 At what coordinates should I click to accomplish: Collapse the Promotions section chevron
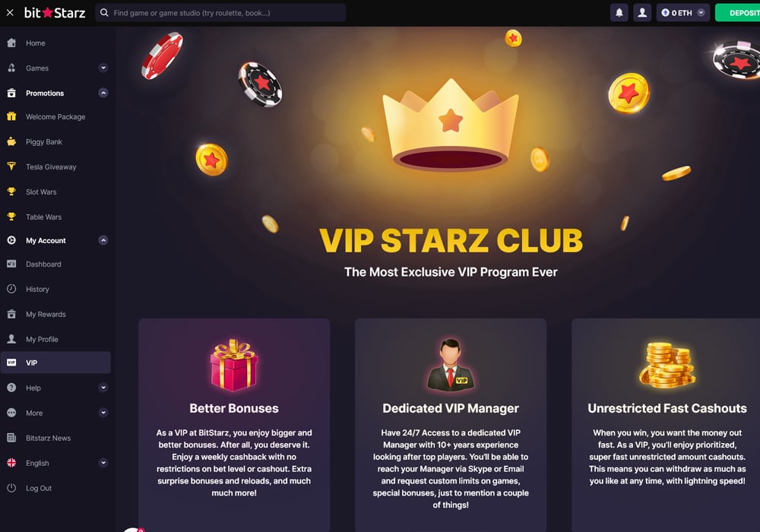103,93
